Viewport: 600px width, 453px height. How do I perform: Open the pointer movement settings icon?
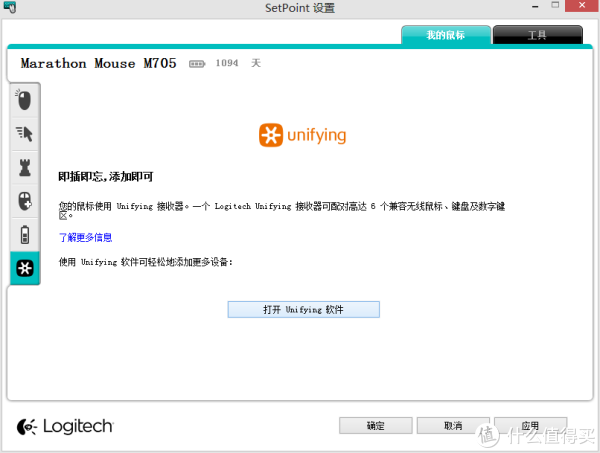click(24, 134)
